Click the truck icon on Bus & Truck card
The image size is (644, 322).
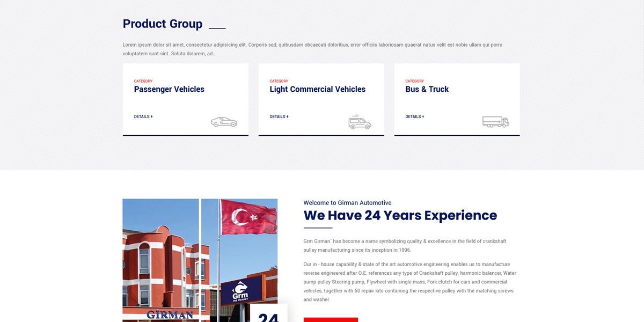point(495,122)
